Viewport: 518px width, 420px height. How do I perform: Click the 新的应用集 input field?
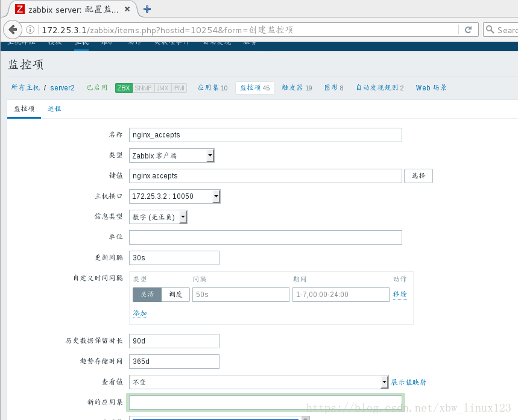click(265, 403)
